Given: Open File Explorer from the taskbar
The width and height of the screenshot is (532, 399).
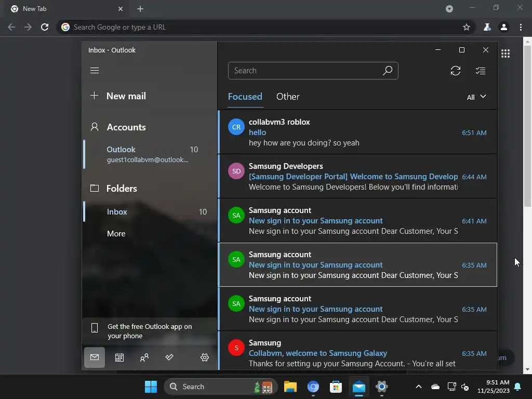Looking at the screenshot, I should (x=290, y=387).
